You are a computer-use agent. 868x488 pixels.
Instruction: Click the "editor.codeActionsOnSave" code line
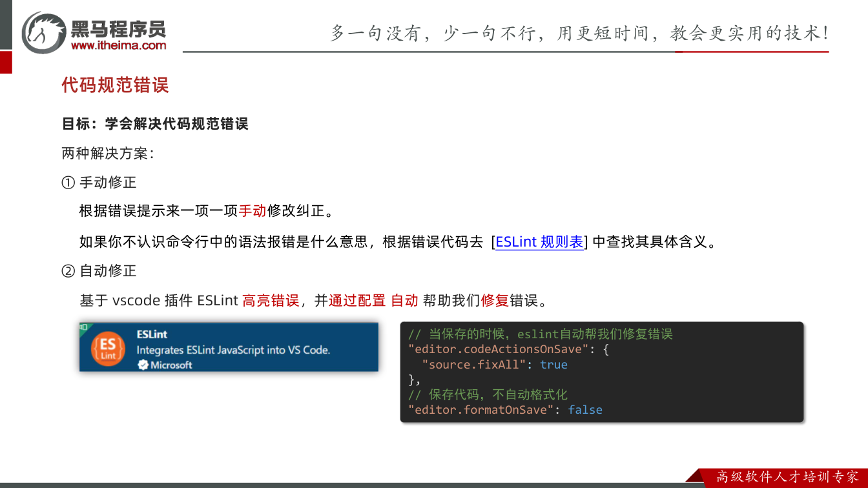point(508,349)
